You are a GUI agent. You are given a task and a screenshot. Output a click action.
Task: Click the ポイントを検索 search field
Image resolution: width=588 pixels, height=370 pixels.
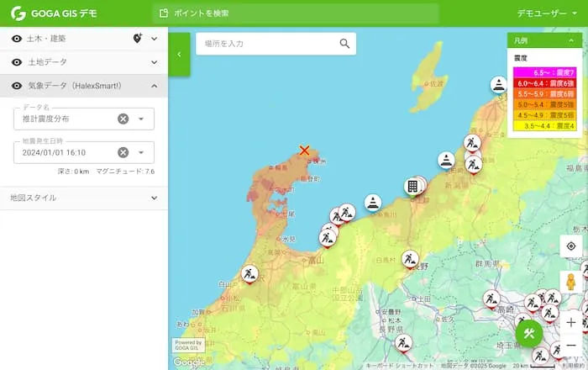(x=296, y=14)
